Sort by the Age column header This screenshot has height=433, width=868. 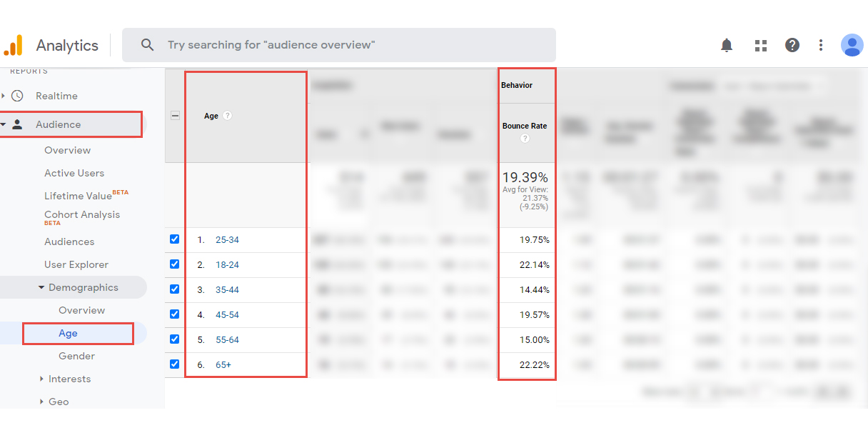point(211,116)
